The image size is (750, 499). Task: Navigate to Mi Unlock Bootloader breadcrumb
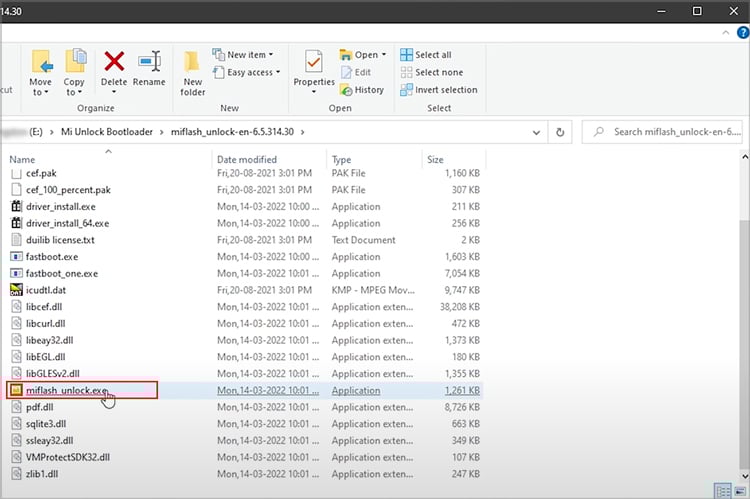click(x=107, y=132)
